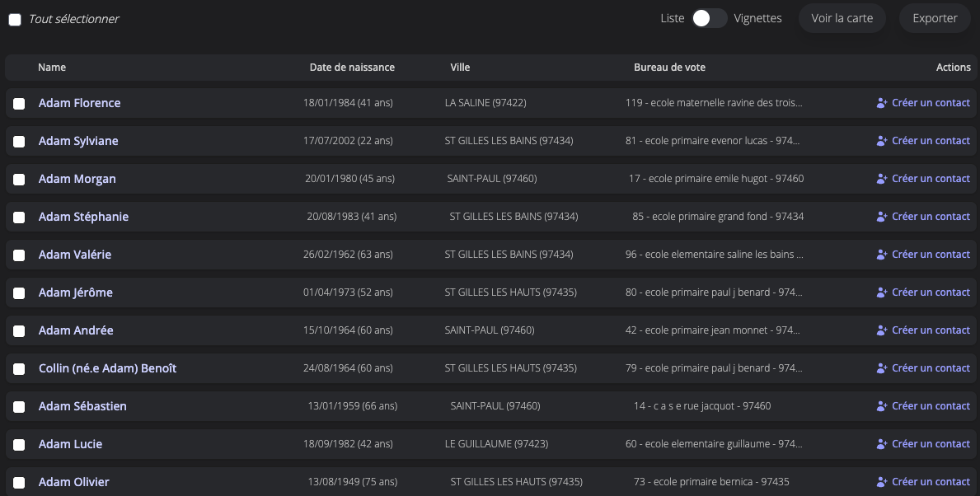Image resolution: width=980 pixels, height=496 pixels.
Task: Click add-contact icon for Adam Stéphanie
Action: click(881, 217)
